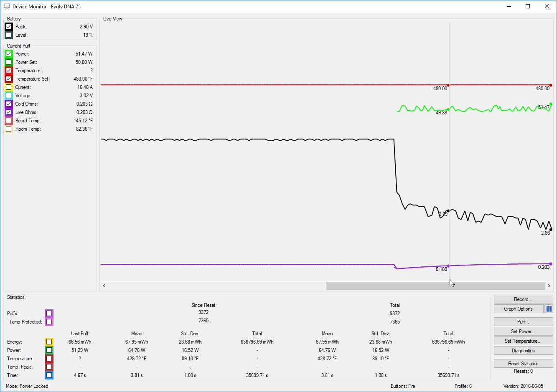Click the 51.47 W Power value
The image size is (557, 392).
[84, 54]
